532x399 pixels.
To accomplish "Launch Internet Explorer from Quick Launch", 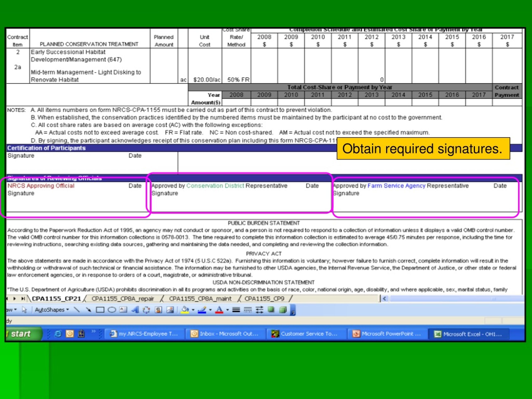I will pyautogui.click(x=58, y=334).
